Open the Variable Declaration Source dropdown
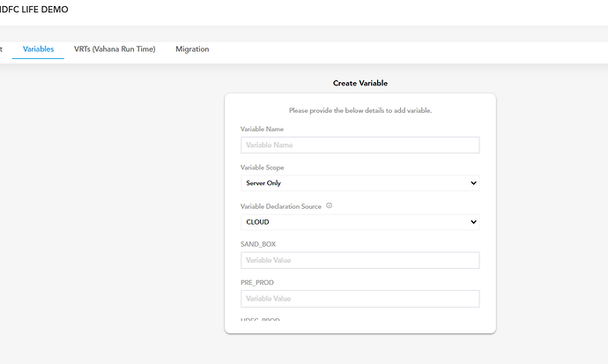The width and height of the screenshot is (608, 364). (x=360, y=222)
